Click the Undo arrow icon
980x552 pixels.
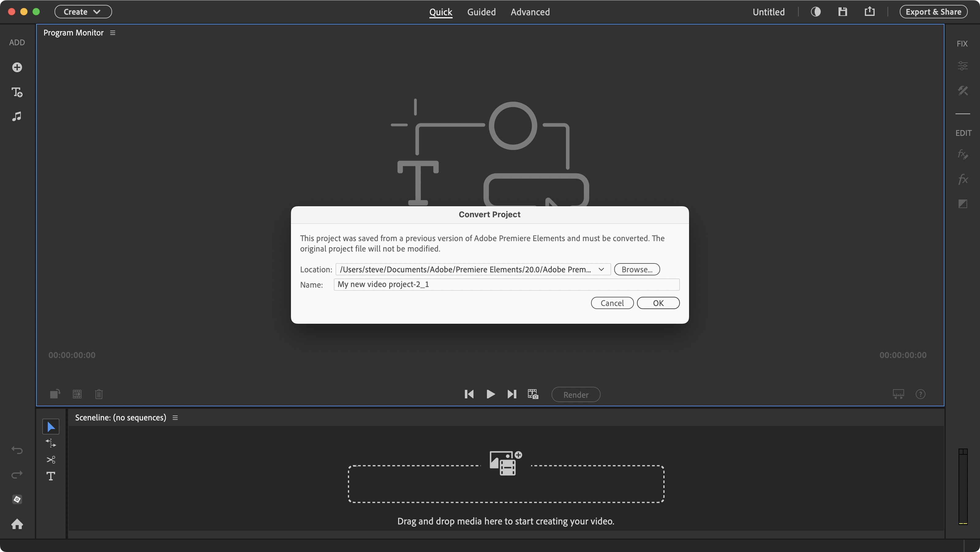tap(17, 450)
